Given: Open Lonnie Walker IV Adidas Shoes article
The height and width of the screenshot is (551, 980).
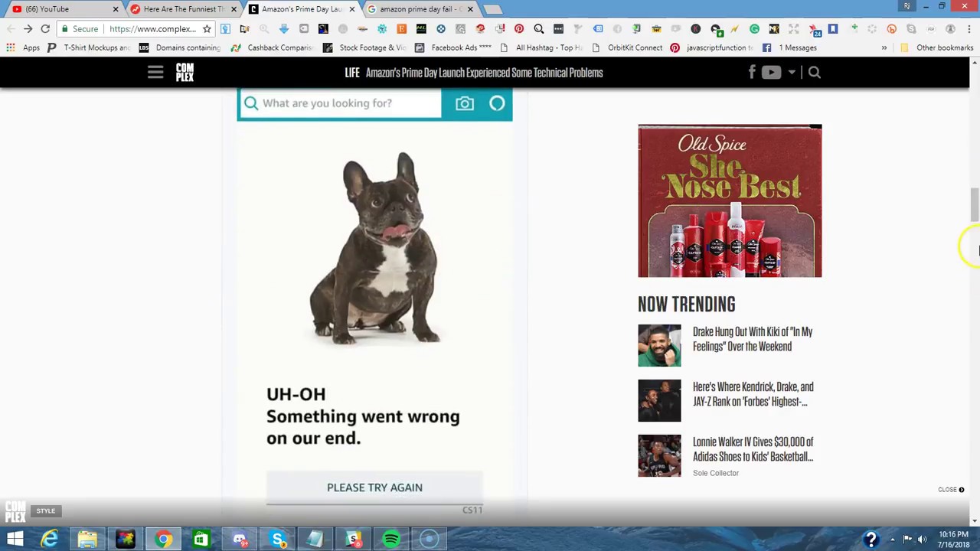Looking at the screenshot, I should coord(753,449).
